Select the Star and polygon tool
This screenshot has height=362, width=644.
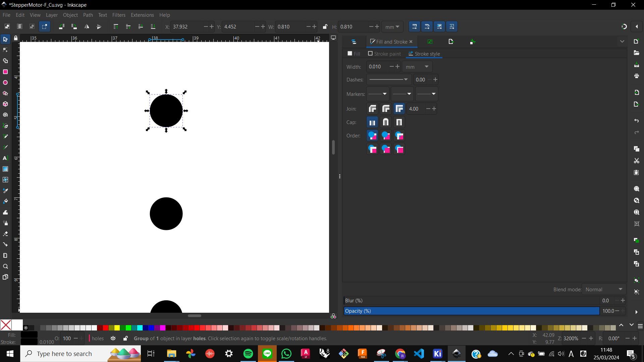click(x=5, y=93)
